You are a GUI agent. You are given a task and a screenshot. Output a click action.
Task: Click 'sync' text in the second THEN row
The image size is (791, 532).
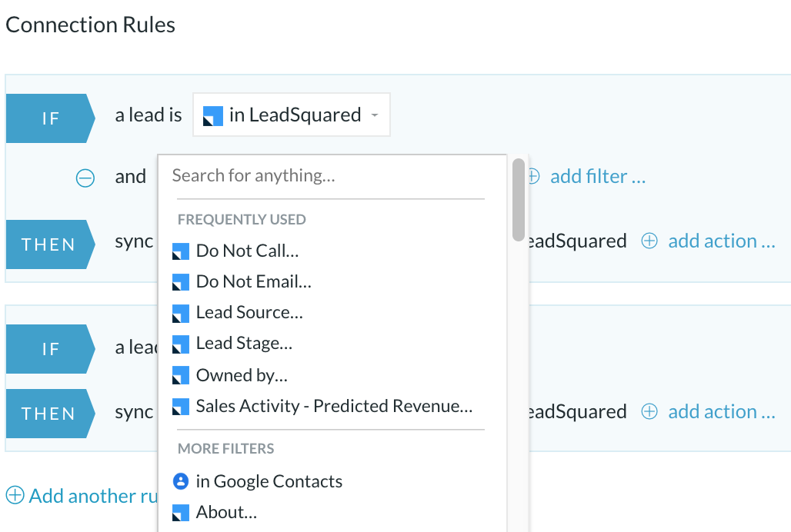point(134,413)
